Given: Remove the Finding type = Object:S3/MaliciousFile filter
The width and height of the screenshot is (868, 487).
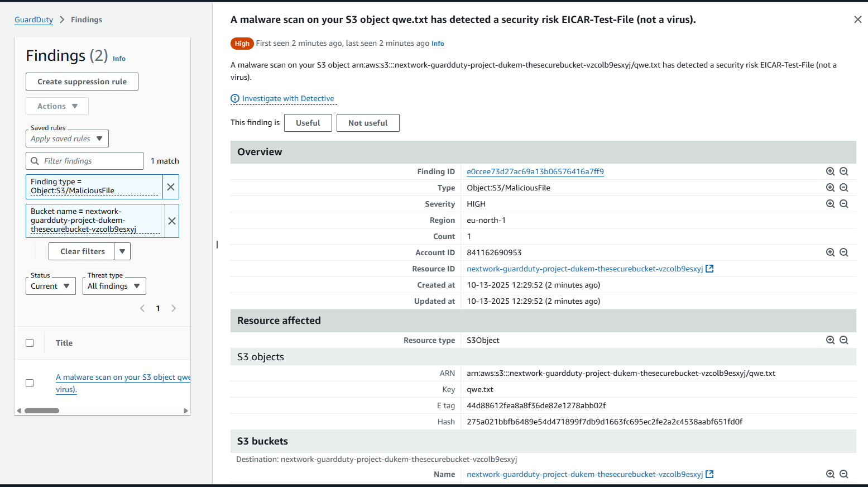Looking at the screenshot, I should 171,187.
